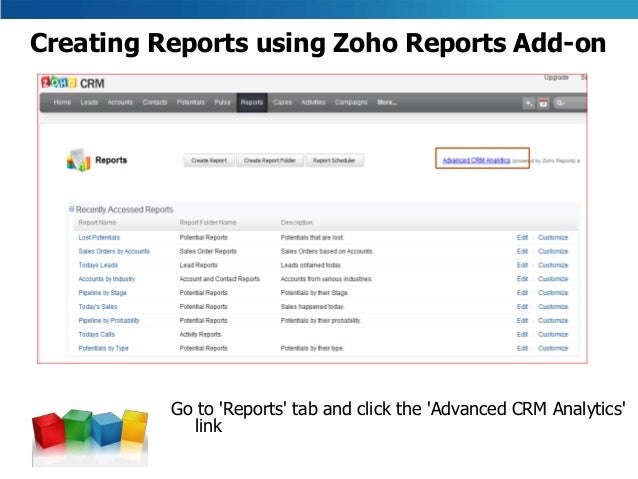Click the Upgrade link

(556, 77)
